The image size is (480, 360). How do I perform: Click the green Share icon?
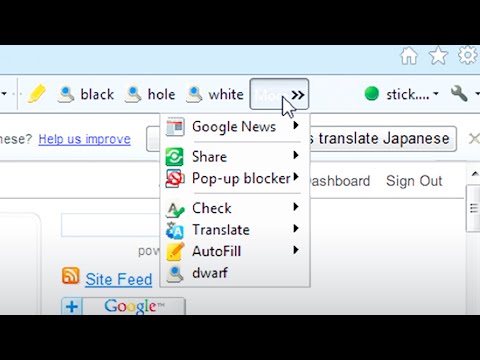coord(174,157)
